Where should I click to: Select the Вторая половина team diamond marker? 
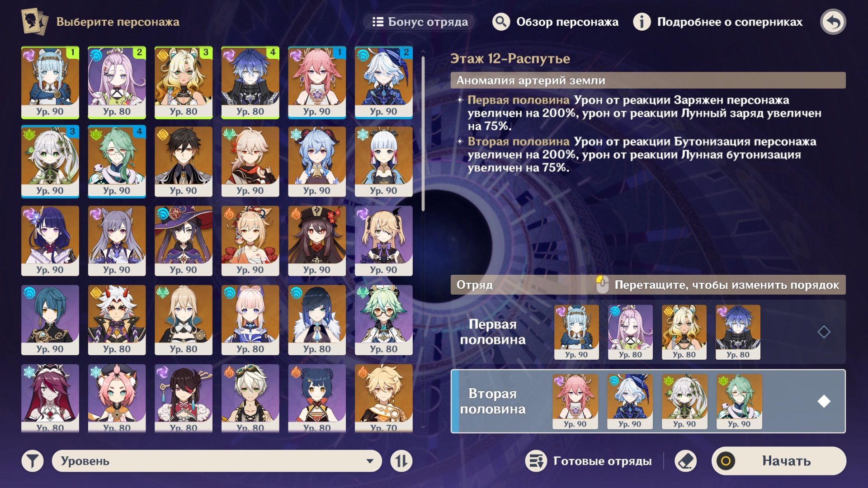pyautogui.click(x=824, y=401)
